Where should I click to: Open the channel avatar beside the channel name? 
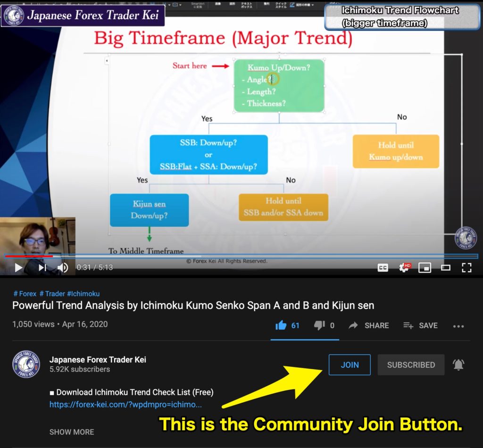click(26, 364)
